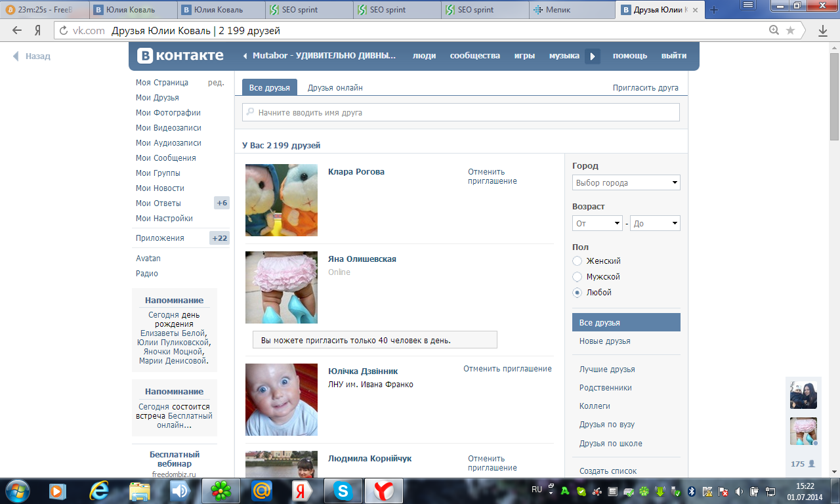
Task: Open a new browser tab with plus
Action: 715,9
